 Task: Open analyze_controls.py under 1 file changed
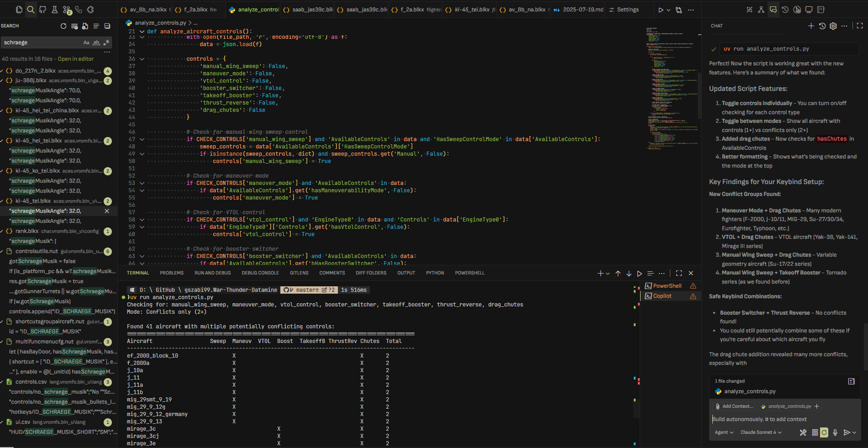(x=749, y=391)
